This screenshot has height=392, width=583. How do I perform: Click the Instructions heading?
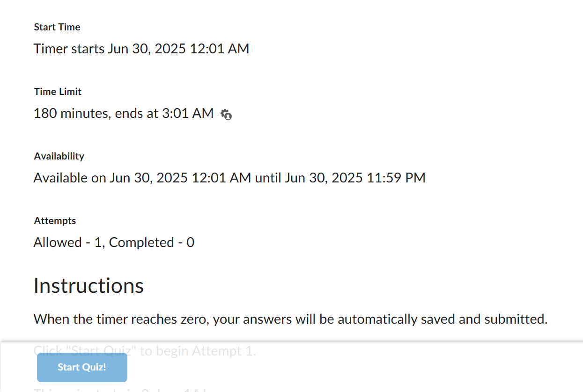(x=89, y=285)
